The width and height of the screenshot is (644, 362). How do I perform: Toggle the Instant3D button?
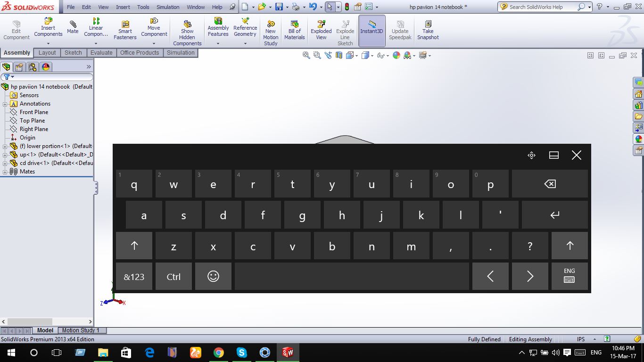click(x=372, y=31)
